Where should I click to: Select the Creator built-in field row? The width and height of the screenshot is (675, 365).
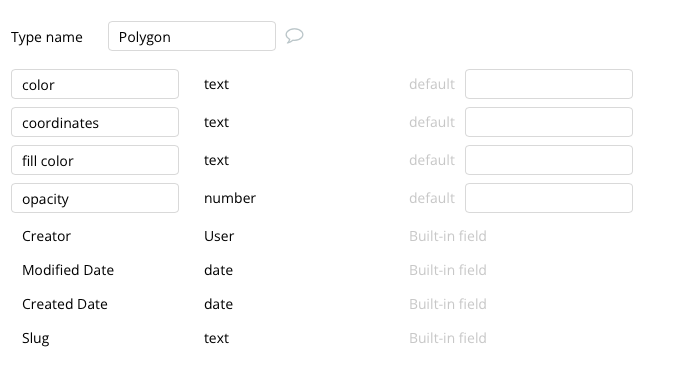point(254,236)
